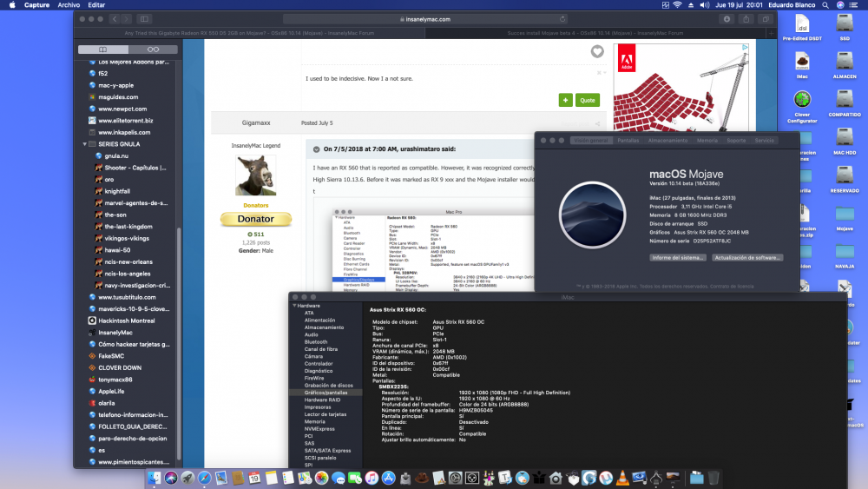The height and width of the screenshot is (489, 868).
Task: Select Bluetooth in System Information sidebar
Action: tap(316, 342)
